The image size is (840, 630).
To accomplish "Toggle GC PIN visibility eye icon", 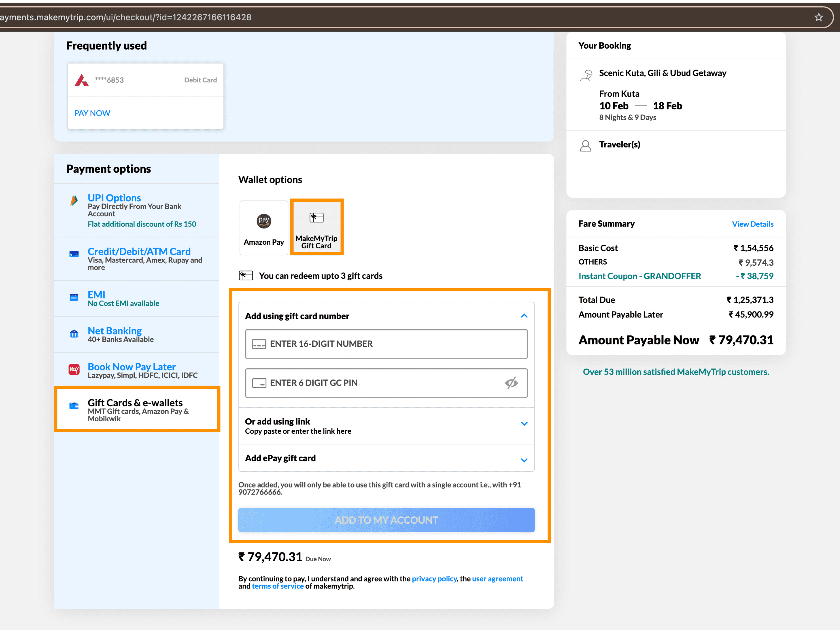I will click(x=511, y=383).
